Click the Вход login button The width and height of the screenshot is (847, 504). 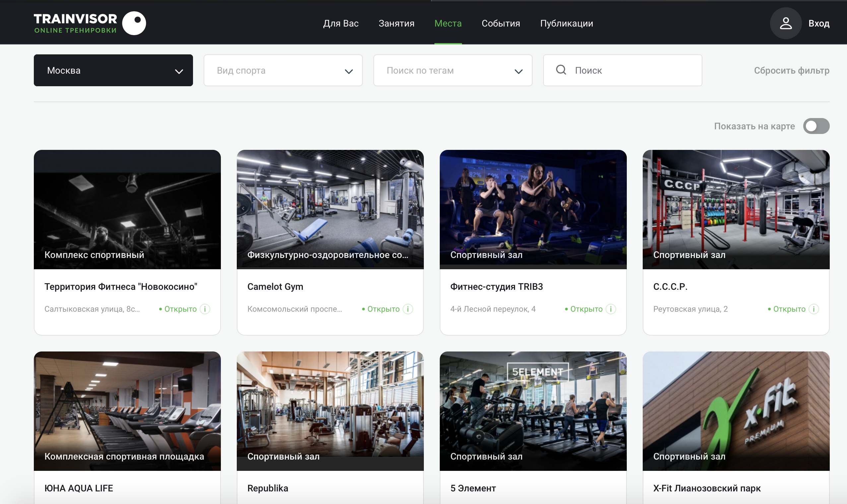[818, 23]
